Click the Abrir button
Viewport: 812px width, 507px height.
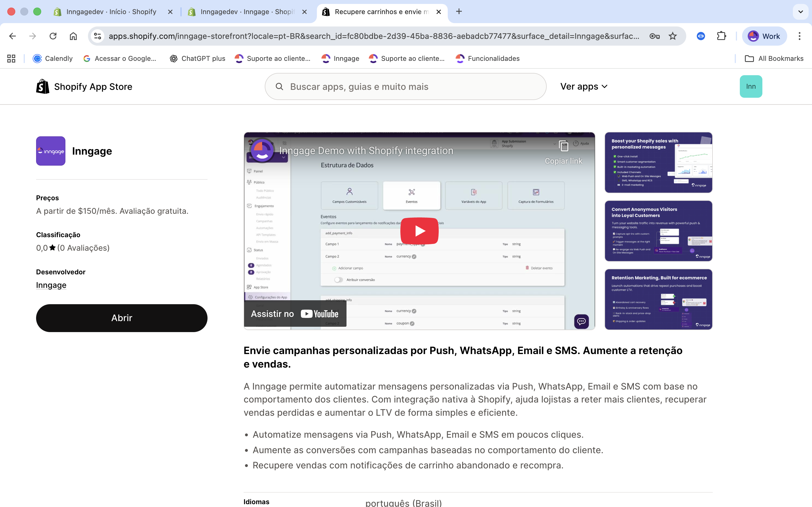point(122,318)
